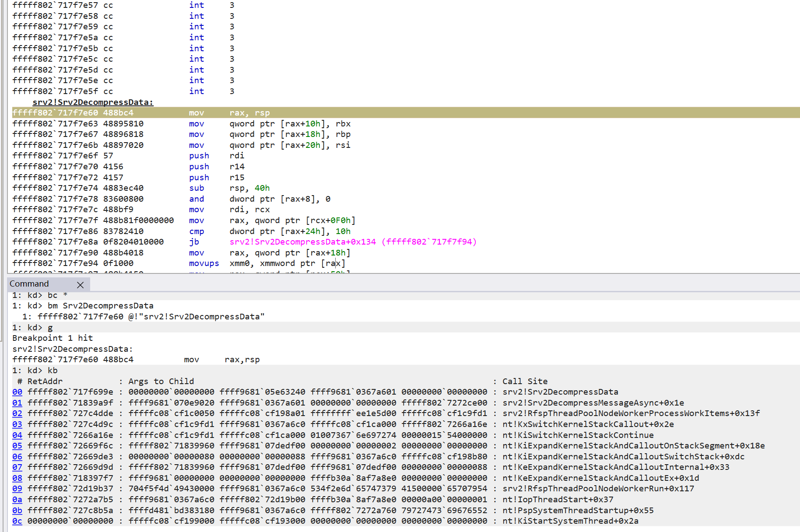Image resolution: width=800 pixels, height=532 pixels.
Task: Select the push rdi instruction line
Action: [128, 156]
